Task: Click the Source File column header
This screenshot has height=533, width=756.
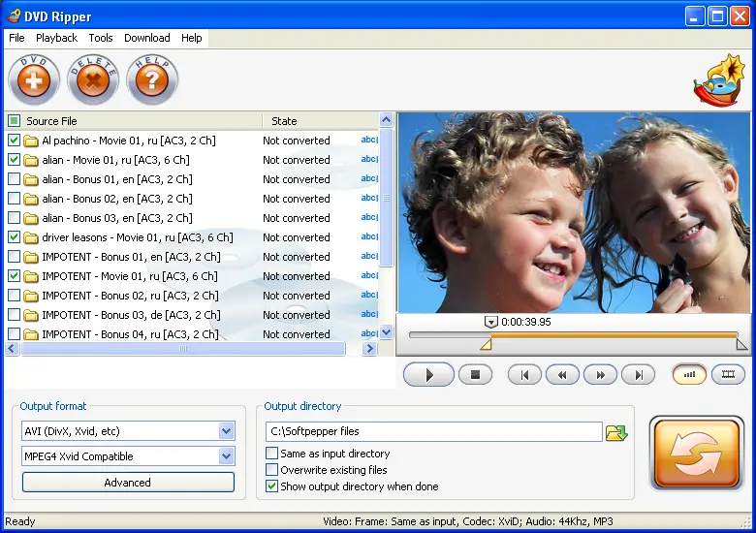Action: (134, 121)
